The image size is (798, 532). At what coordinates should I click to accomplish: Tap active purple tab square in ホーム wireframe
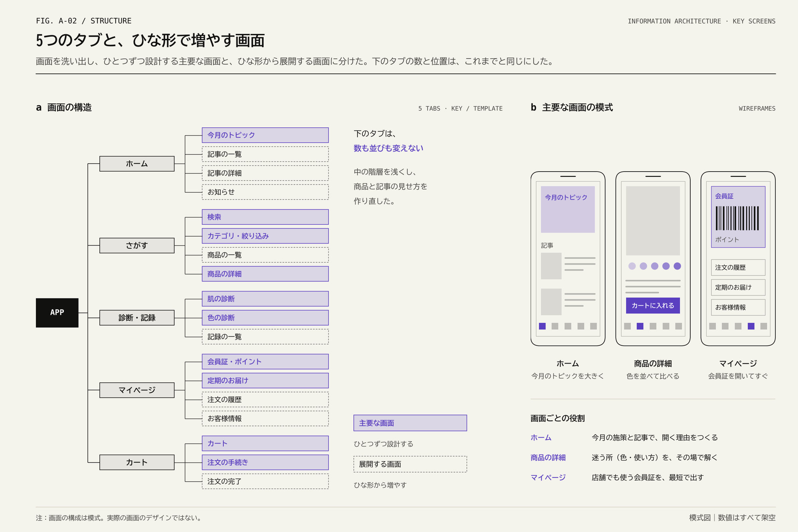click(542, 326)
